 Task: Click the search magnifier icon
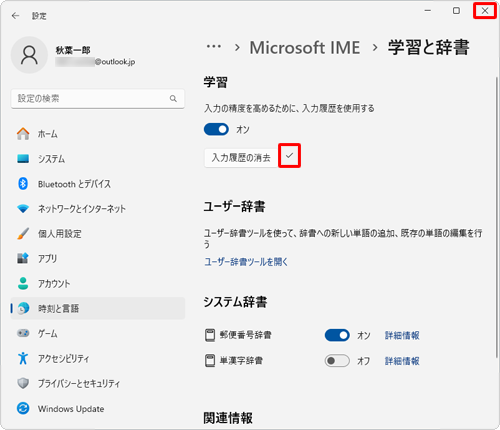pos(173,98)
